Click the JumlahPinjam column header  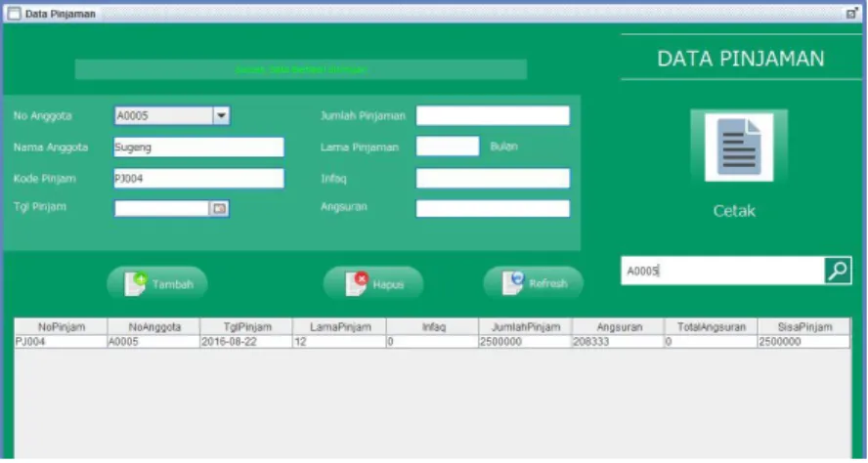point(525,327)
